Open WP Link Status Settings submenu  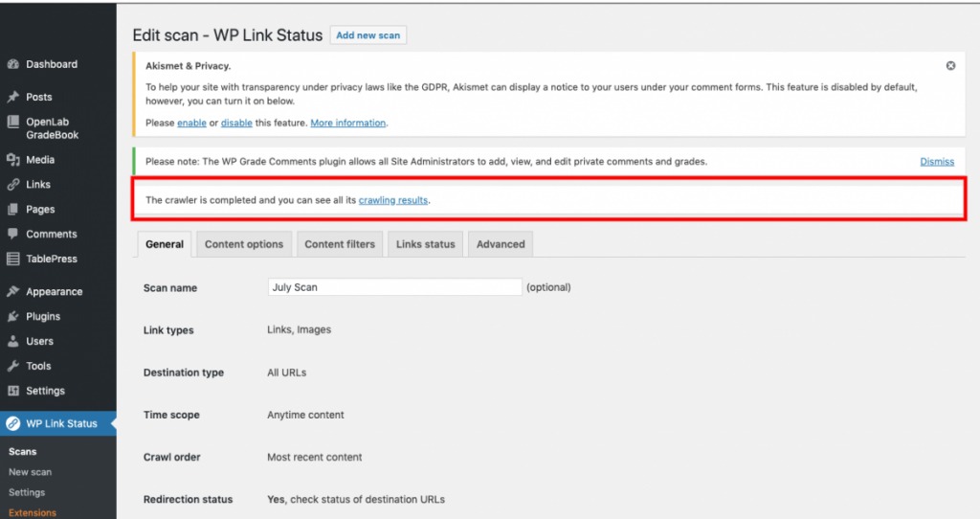tap(26, 493)
